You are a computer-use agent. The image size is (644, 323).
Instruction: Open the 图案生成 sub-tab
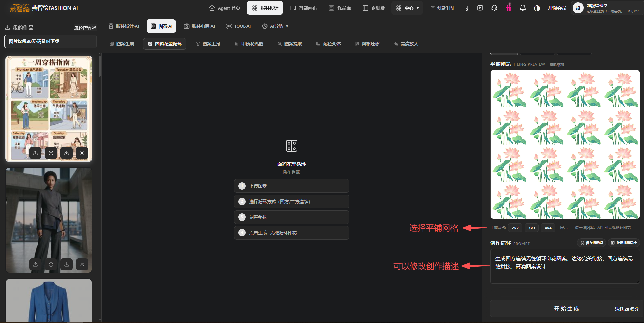click(122, 44)
